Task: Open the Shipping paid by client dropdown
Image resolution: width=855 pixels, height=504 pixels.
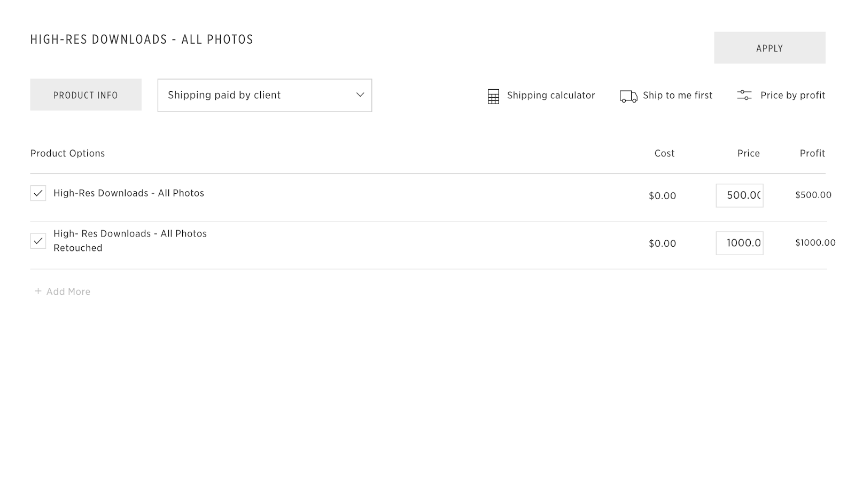Action: 256,95
